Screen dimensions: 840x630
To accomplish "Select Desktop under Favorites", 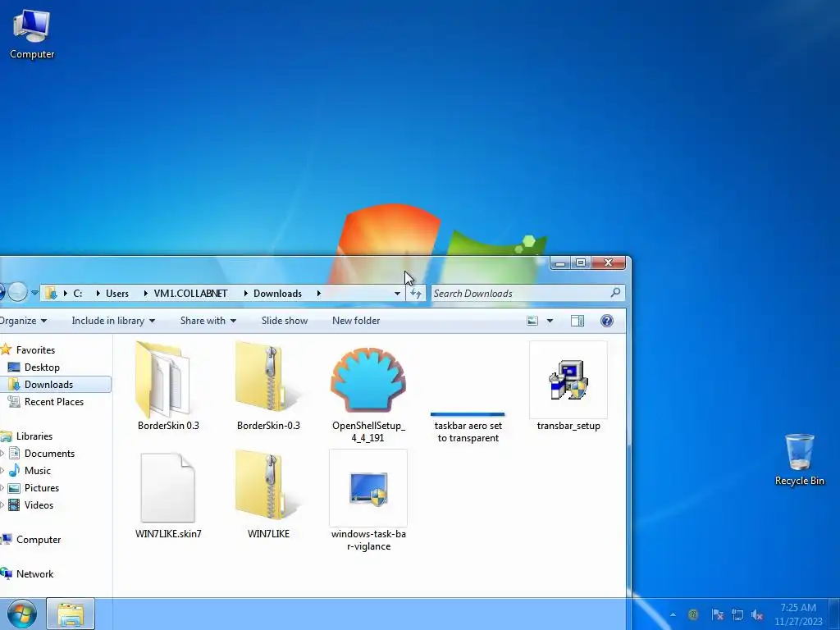I will click(42, 367).
